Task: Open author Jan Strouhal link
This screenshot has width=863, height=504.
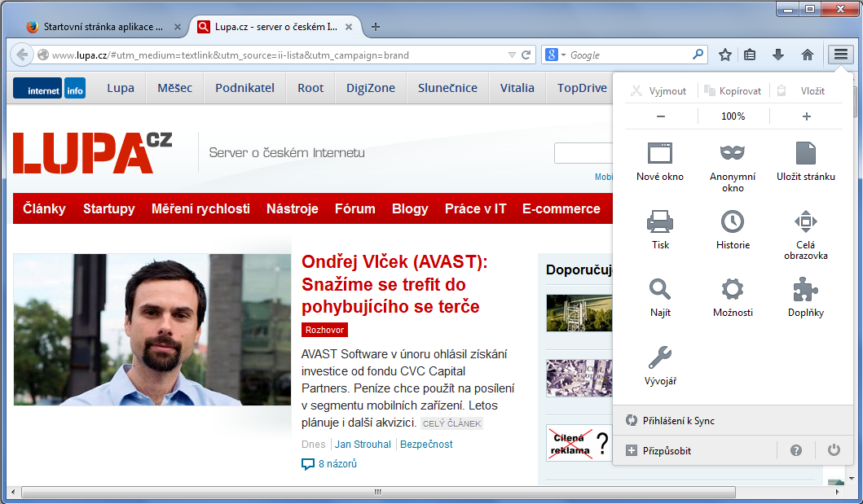Action: point(363,444)
